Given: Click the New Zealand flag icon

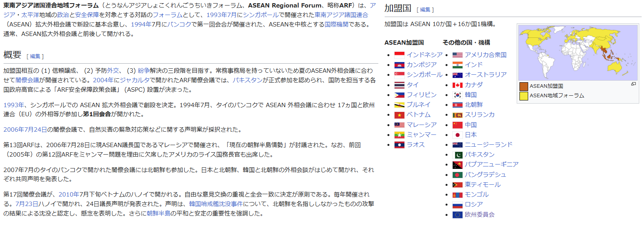Looking at the screenshot, I should point(457,145).
